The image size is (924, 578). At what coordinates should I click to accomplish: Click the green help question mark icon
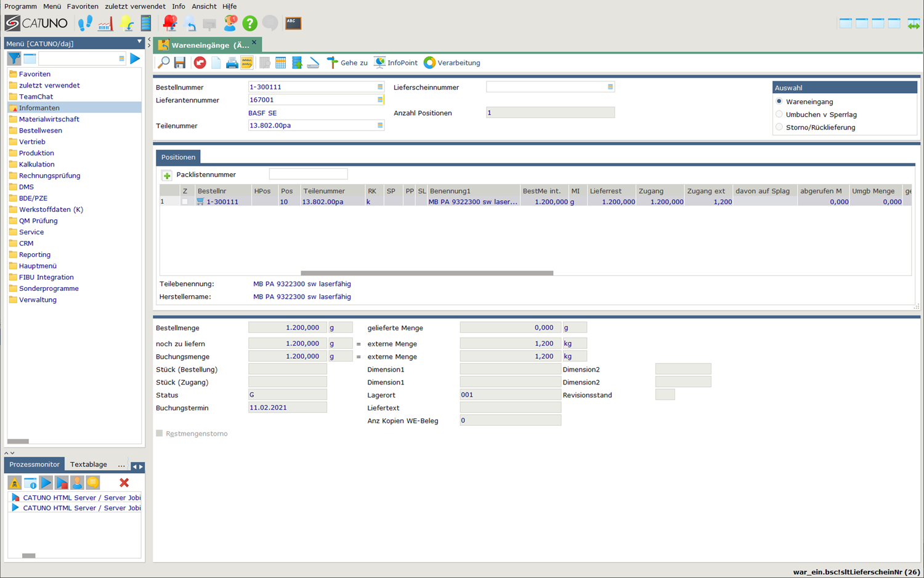coord(249,23)
